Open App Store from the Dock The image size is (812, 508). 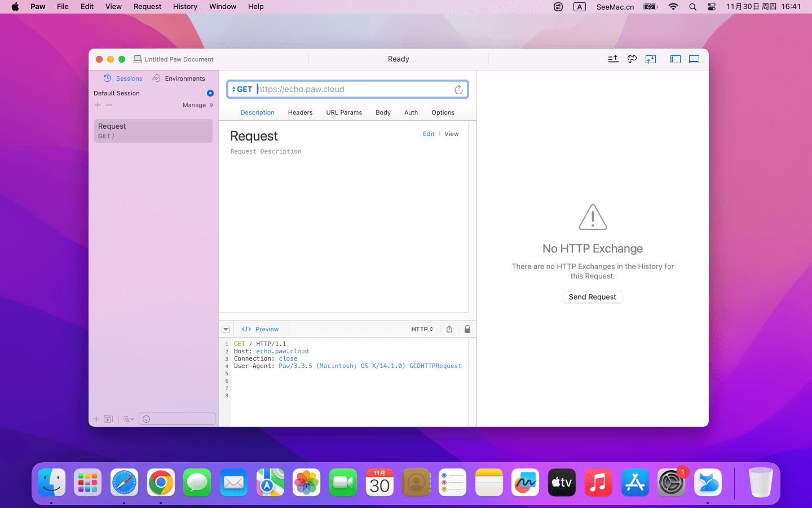635,483
